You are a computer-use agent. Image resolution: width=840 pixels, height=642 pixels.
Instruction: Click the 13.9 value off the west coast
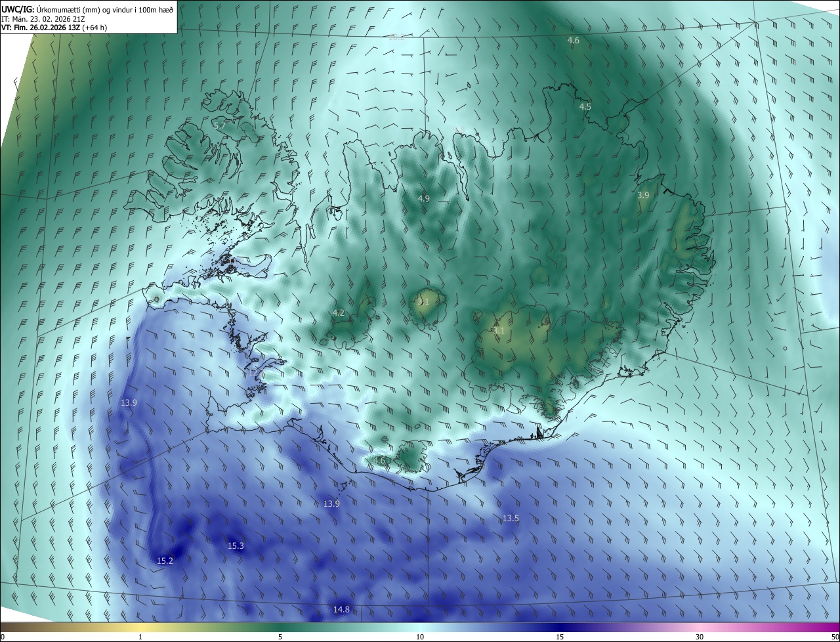[129, 402]
